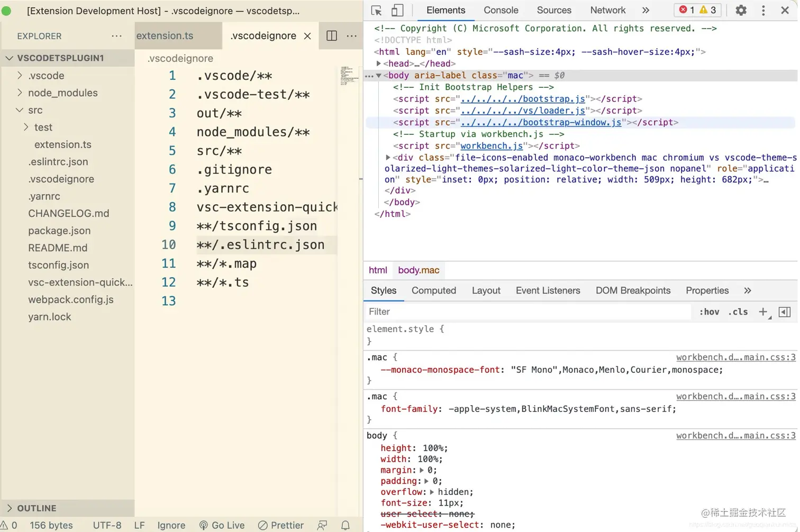Click the error and warning count badge

pyautogui.click(x=697, y=10)
